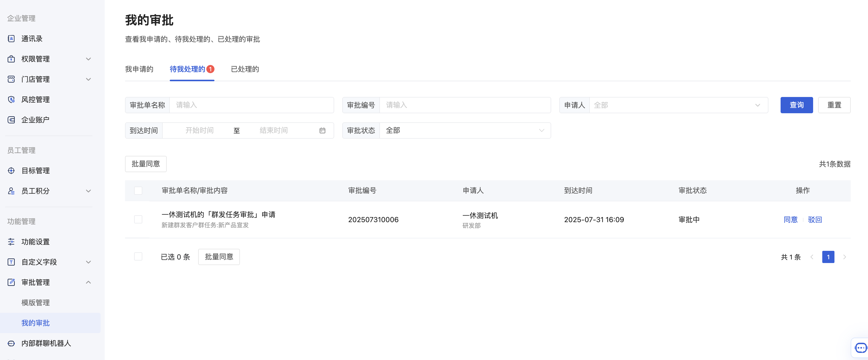Expand the 门店管理 menu chevron
Viewport: 868px width, 360px height.
pyautogui.click(x=88, y=79)
